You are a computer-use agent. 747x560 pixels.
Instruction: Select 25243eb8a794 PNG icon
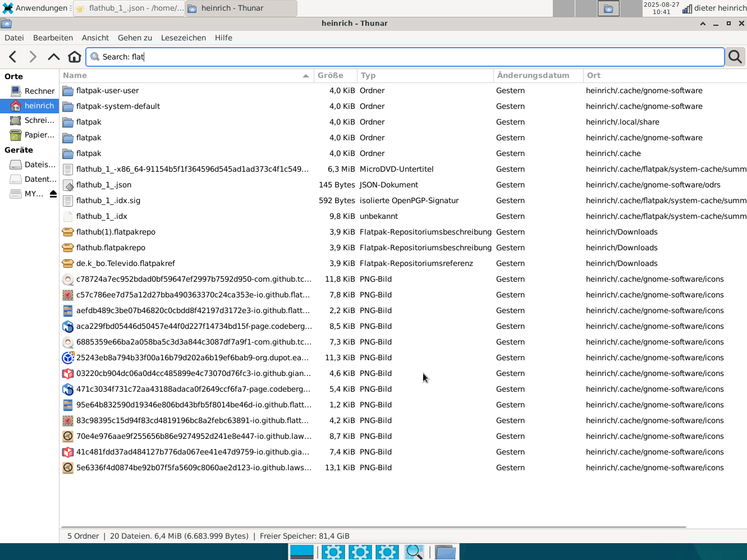pos(68,357)
